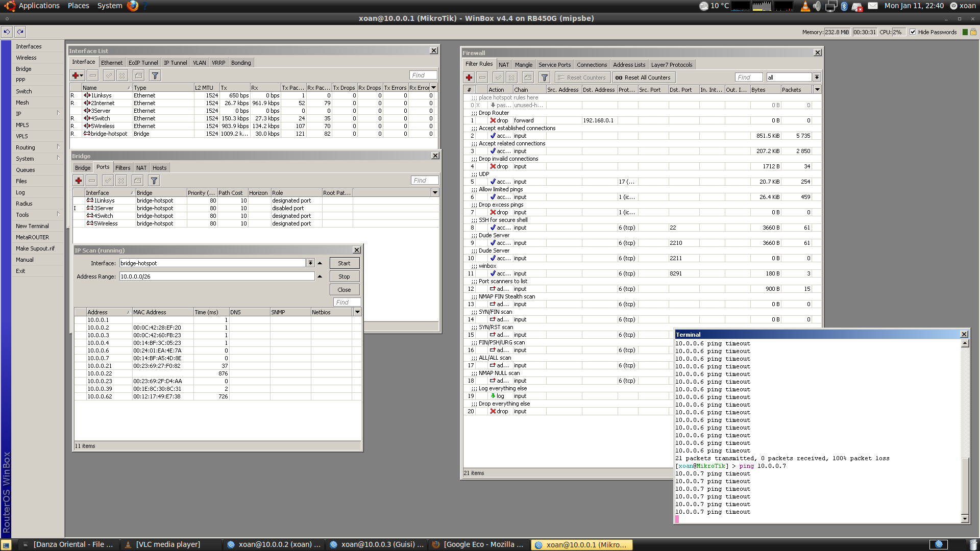
Task: Switch to the Mangle tab in Firewall
Action: (x=524, y=65)
